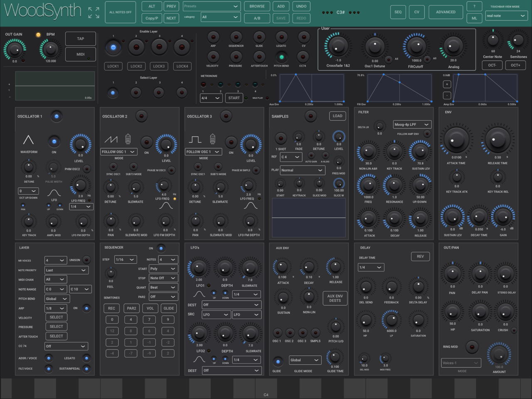Screen dimensions: 532x399
Task: Click the plus button beside Amp Env graph
Action: tap(447, 84)
